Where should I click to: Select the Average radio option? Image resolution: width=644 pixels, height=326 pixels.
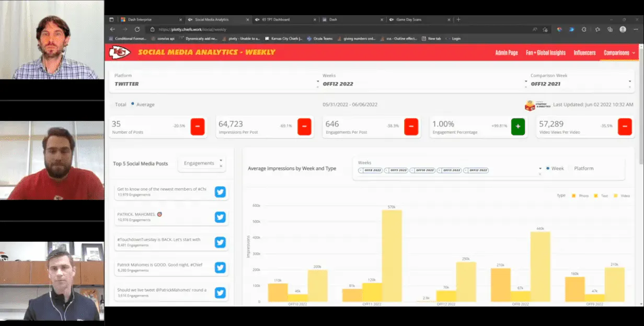pyautogui.click(x=143, y=104)
